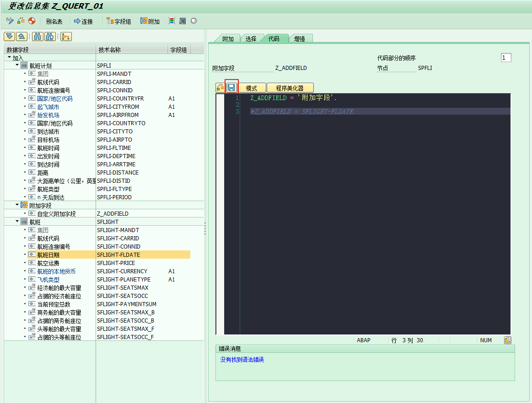Click the red-white circular toolbar icon
This screenshot has width=532, height=403.
pos(32,21)
